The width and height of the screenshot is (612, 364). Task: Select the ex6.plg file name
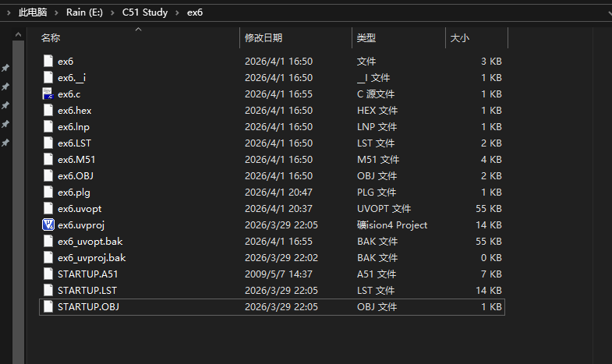[74, 193]
